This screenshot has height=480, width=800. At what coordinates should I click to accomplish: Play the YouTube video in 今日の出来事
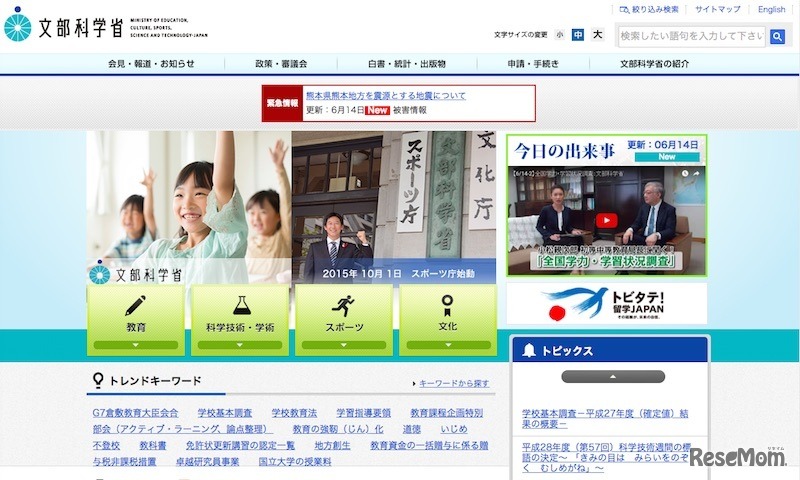[607, 220]
